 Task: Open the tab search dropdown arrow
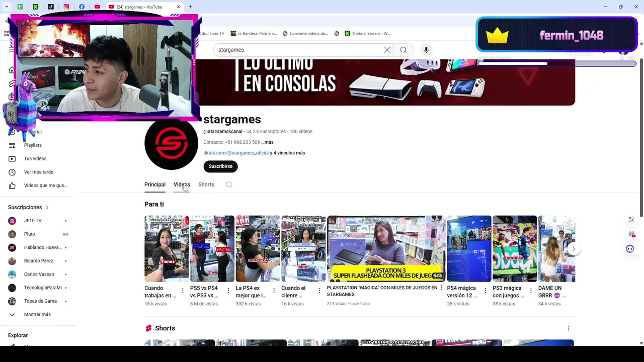[x=7, y=7]
